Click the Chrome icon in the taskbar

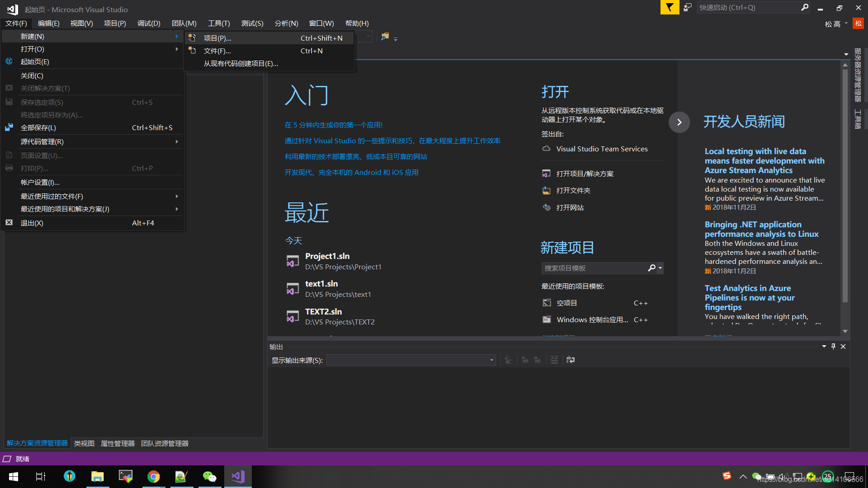153,476
